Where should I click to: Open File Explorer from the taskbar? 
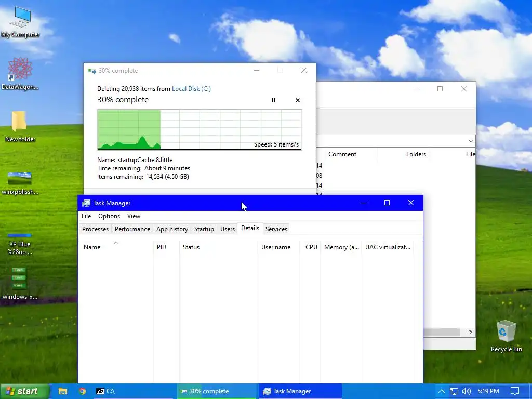[x=63, y=391]
